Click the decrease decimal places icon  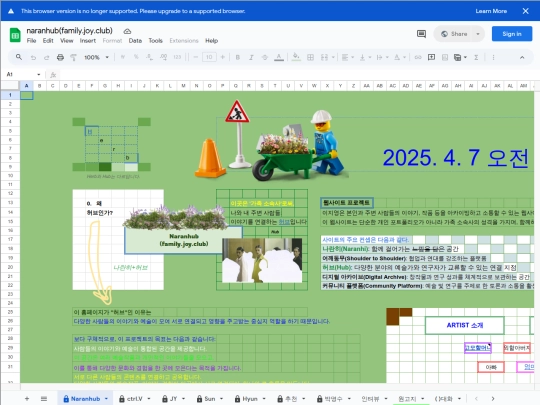point(149,57)
